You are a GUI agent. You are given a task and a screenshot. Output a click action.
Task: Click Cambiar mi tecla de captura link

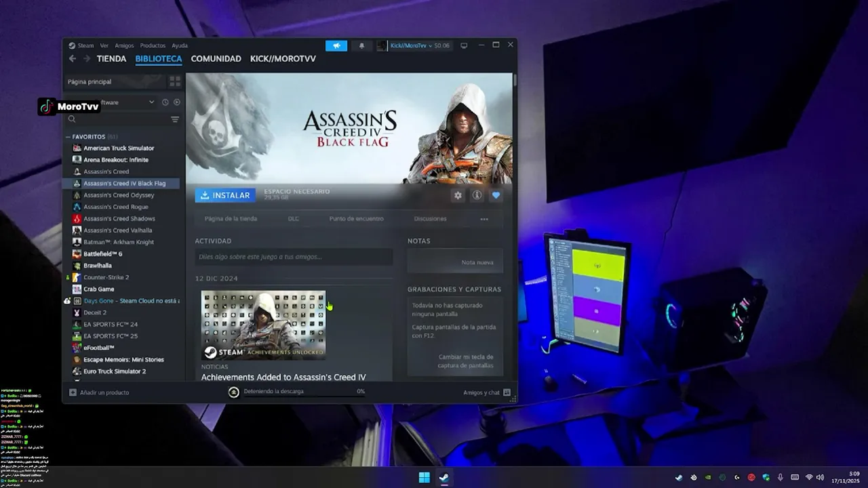tap(466, 361)
